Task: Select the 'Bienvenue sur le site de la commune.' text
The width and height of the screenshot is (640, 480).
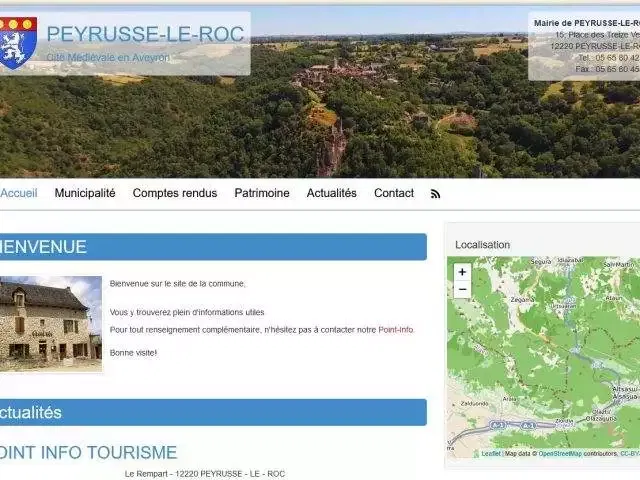Action: 178,284
